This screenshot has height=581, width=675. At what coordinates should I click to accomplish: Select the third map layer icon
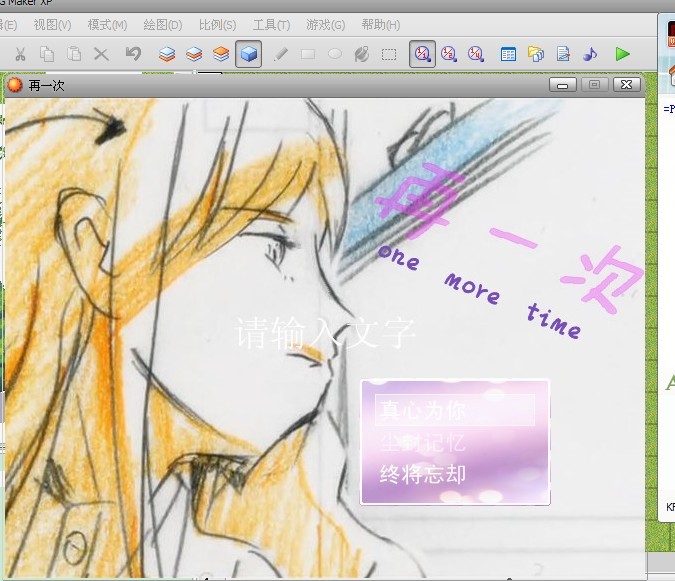[221, 54]
